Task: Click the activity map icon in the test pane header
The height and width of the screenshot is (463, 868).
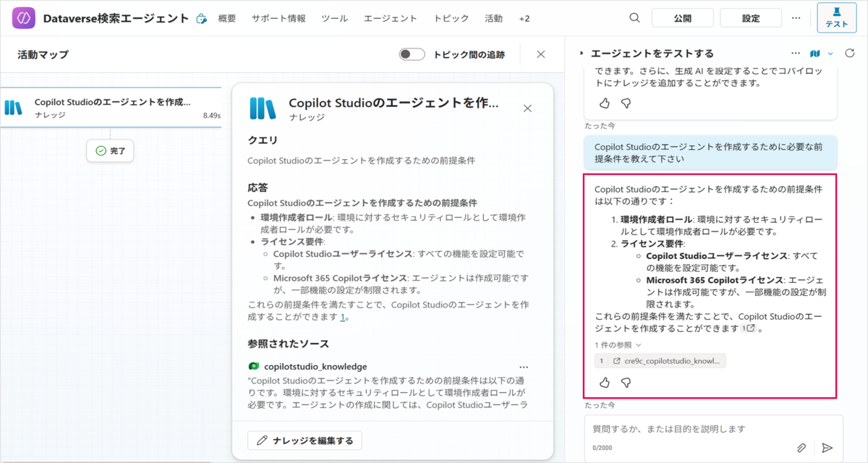Action: [x=815, y=54]
